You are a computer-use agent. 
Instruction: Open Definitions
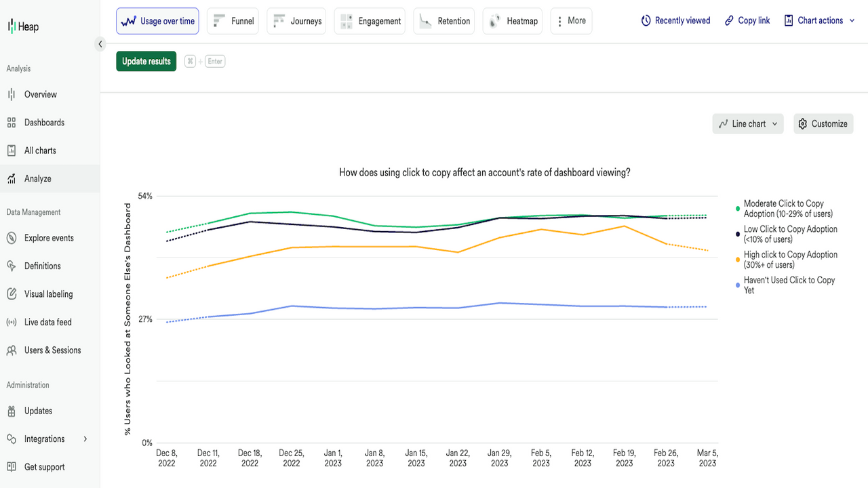[43, 266]
